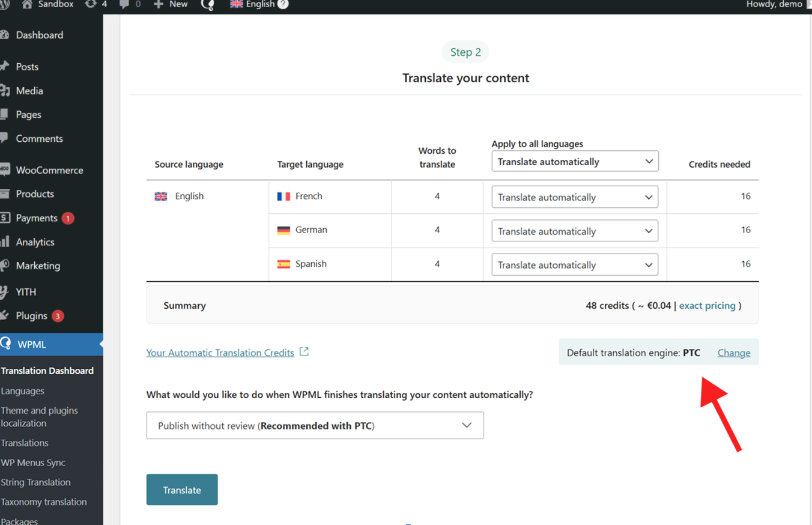Click the updates icon showing 4
The width and height of the screenshot is (812, 525).
pos(96,4)
